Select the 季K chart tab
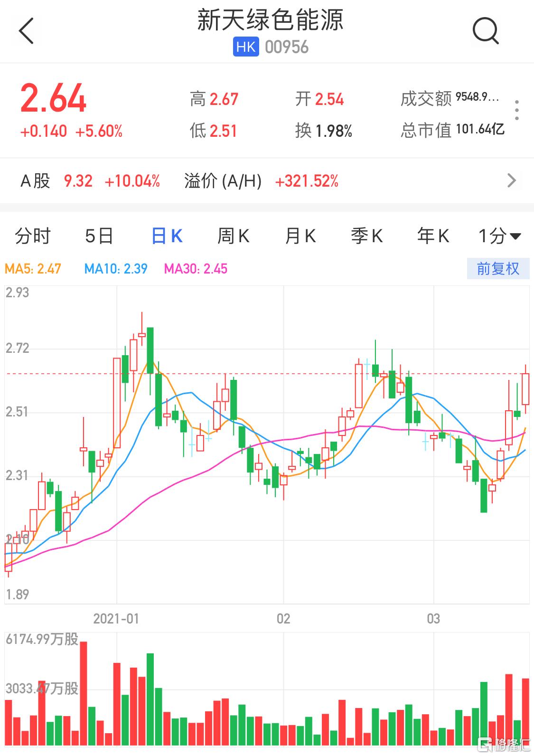This screenshot has width=534, height=756. coord(366,236)
